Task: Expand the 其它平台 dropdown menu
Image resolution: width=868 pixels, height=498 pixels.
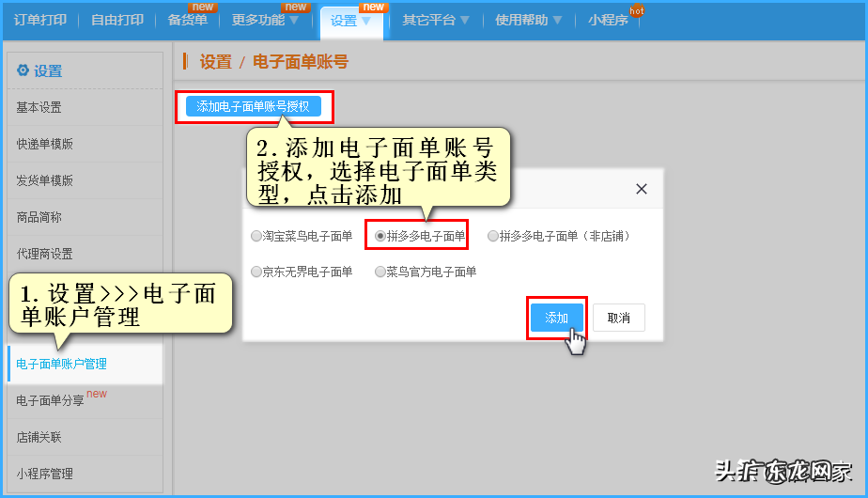Action: pos(436,20)
